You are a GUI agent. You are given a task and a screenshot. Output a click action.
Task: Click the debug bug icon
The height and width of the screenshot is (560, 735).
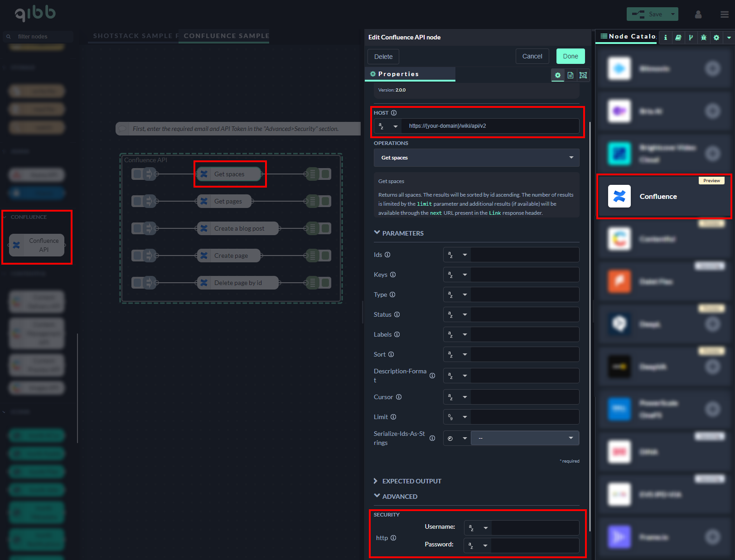pyautogui.click(x=703, y=38)
